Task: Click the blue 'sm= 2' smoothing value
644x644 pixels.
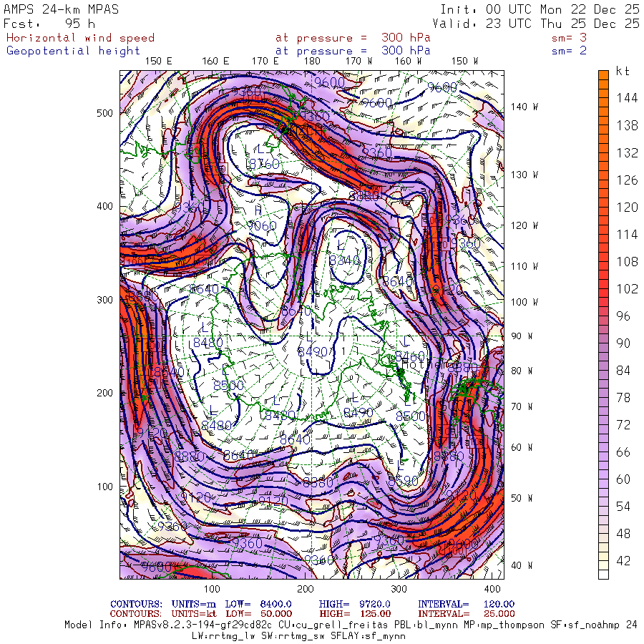Action: (x=570, y=51)
